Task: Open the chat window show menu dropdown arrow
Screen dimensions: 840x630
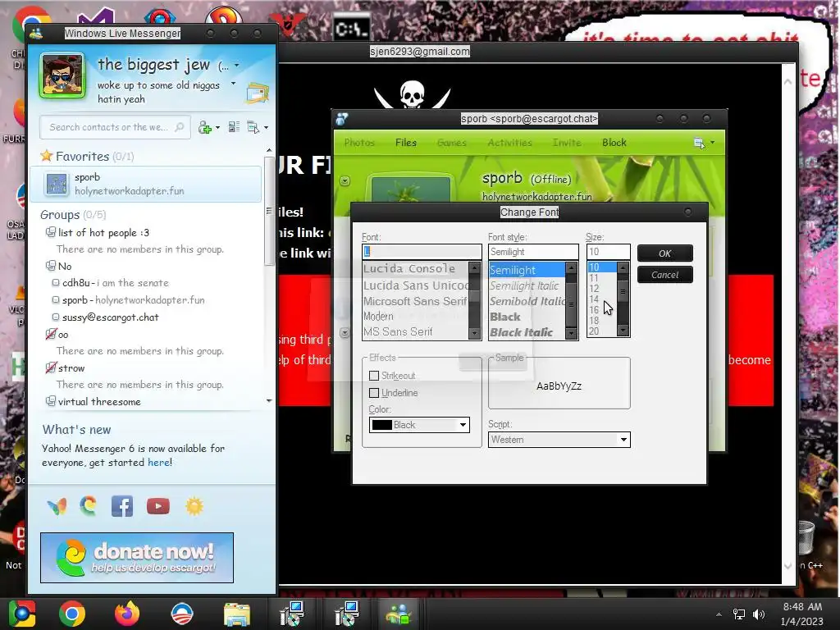Action: pyautogui.click(x=713, y=143)
